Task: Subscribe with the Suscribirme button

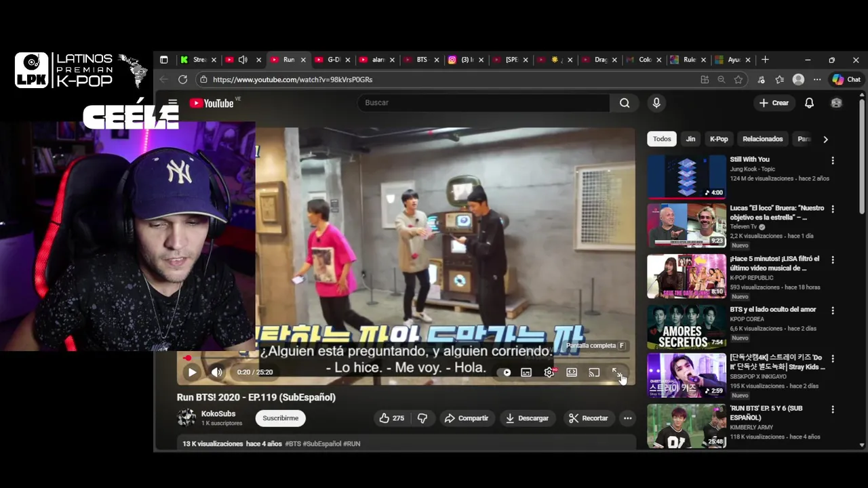Action: coord(280,418)
